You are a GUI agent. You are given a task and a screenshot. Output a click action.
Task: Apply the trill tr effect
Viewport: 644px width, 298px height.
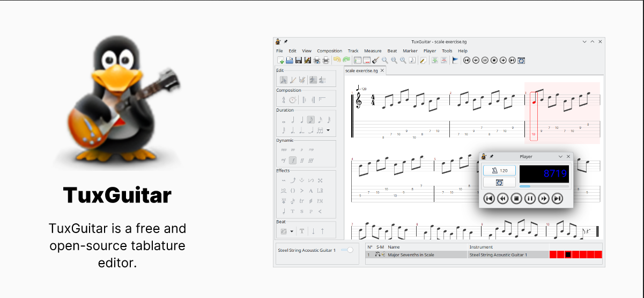[301, 201]
